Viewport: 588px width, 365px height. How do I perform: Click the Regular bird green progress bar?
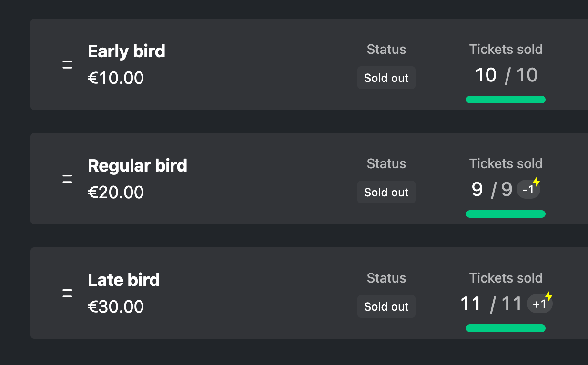coord(506,214)
